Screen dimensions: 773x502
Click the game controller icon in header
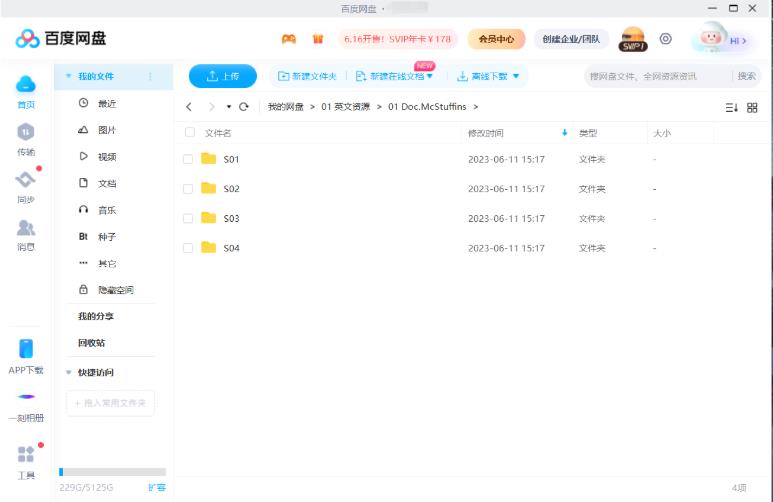[x=289, y=39]
